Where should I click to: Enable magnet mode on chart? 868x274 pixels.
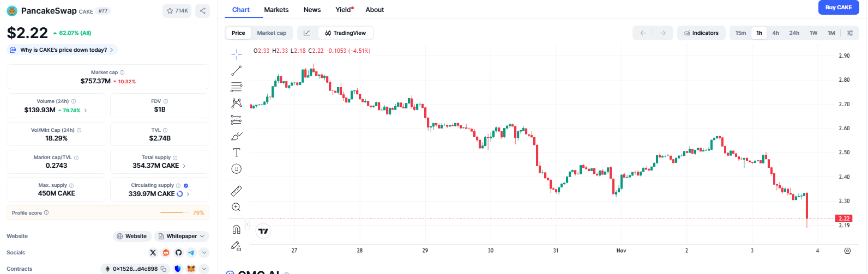236,229
